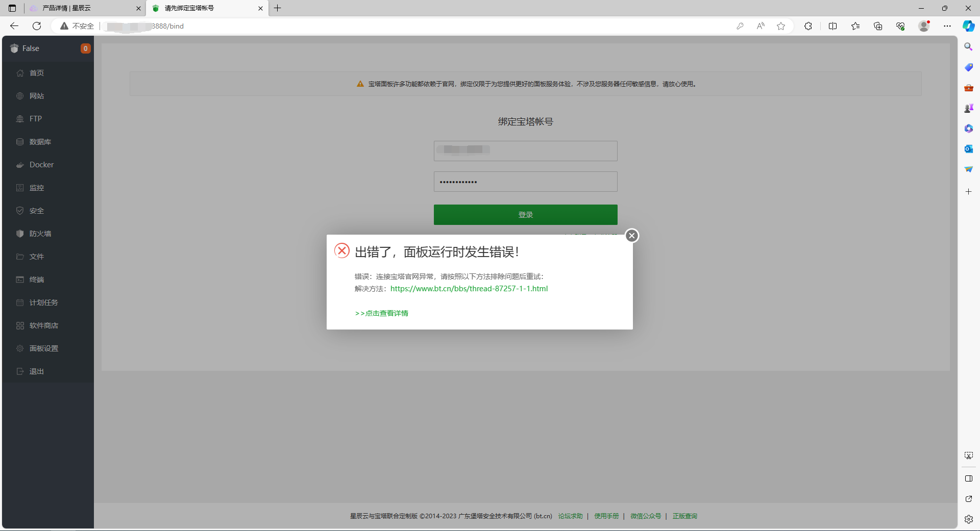Close the error dialog with X button
Image resolution: width=980 pixels, height=531 pixels.
coord(632,235)
